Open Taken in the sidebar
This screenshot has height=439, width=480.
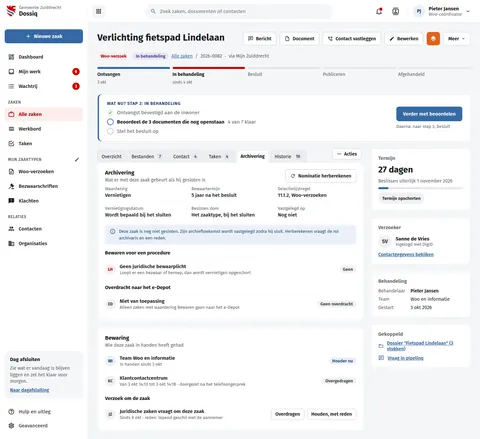44,144
